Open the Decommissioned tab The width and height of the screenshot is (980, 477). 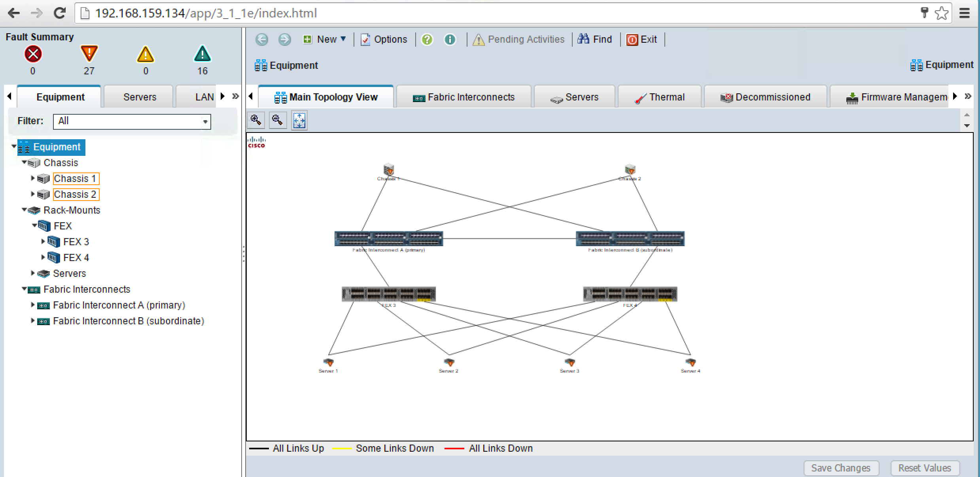point(766,97)
